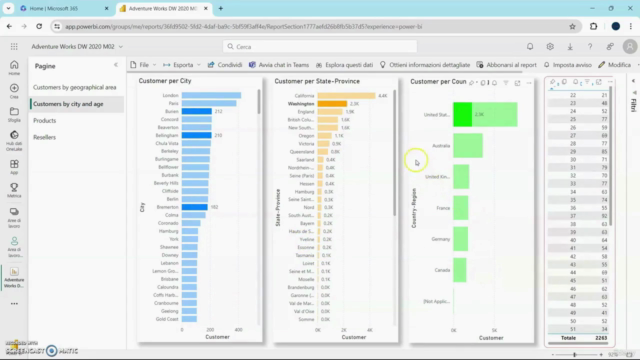The image size is (640, 360).
Task: Click the State-Province chart vertical scrollbar
Action: click(395, 153)
